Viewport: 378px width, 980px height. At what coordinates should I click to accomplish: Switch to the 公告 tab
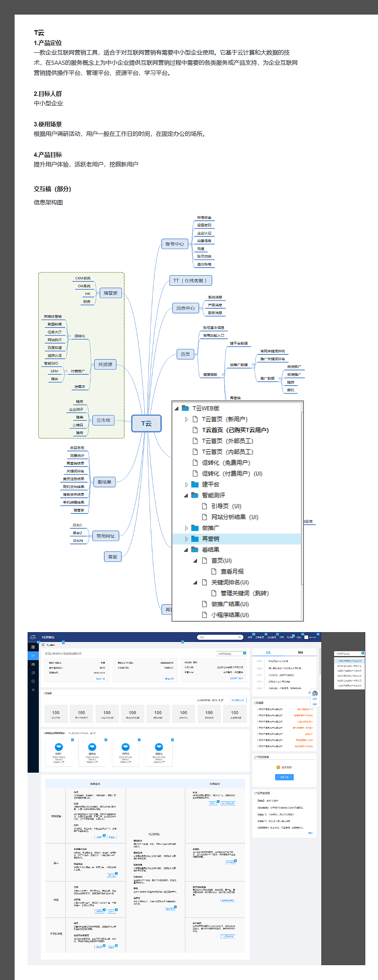(268, 652)
